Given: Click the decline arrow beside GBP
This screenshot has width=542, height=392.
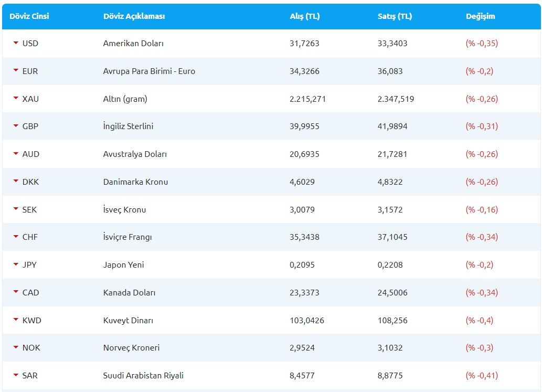Looking at the screenshot, I should [16, 126].
